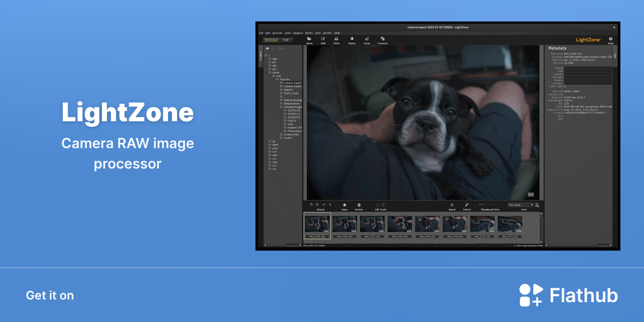
Task: Click the thumbnail strip vertical scrollbar
Action: coord(541,227)
